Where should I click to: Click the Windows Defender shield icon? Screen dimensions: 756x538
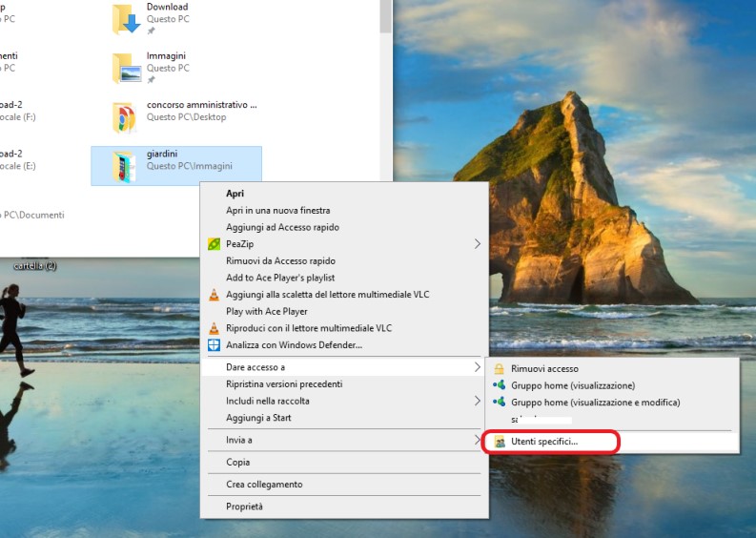215,345
